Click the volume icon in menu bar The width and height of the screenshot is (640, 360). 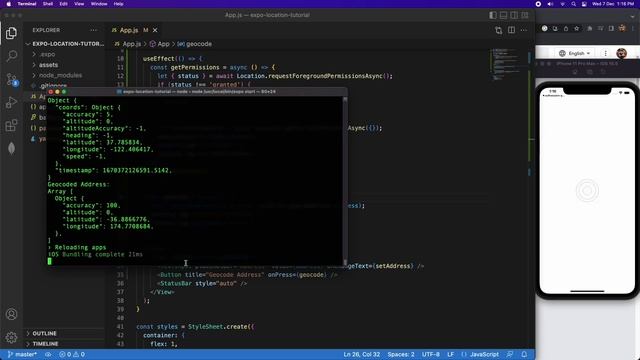pyautogui.click(x=550, y=4)
